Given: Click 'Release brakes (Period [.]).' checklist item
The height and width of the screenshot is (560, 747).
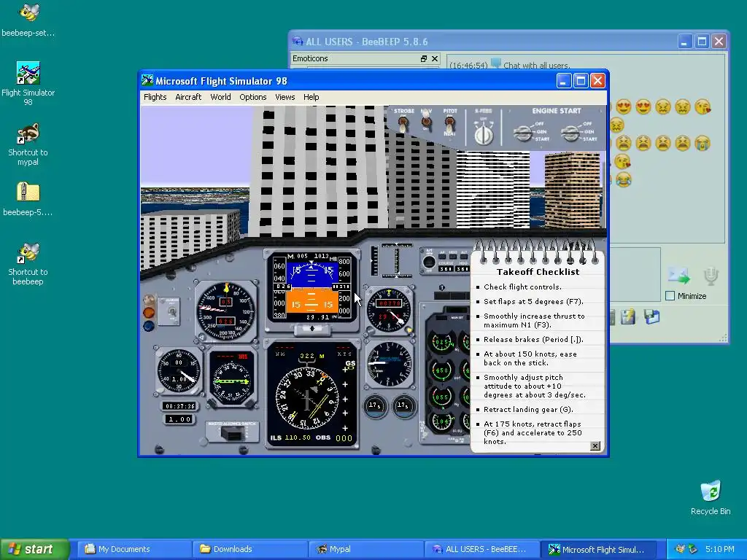Looking at the screenshot, I should tap(533, 340).
